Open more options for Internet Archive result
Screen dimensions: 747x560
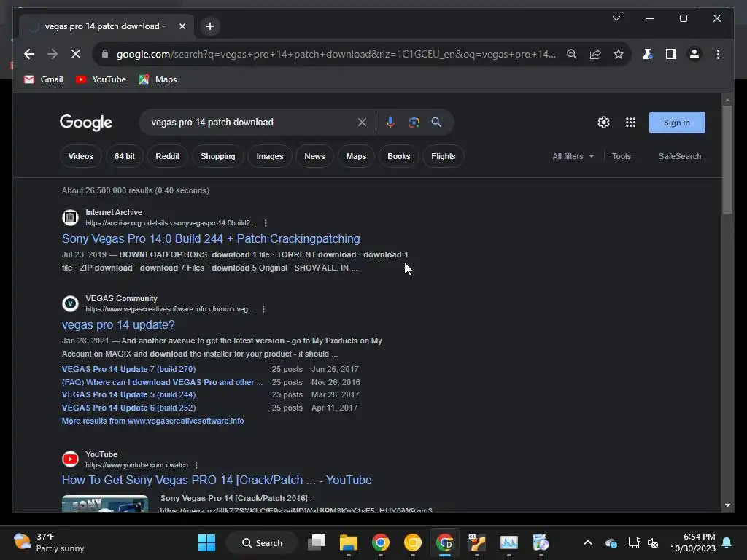tap(266, 223)
